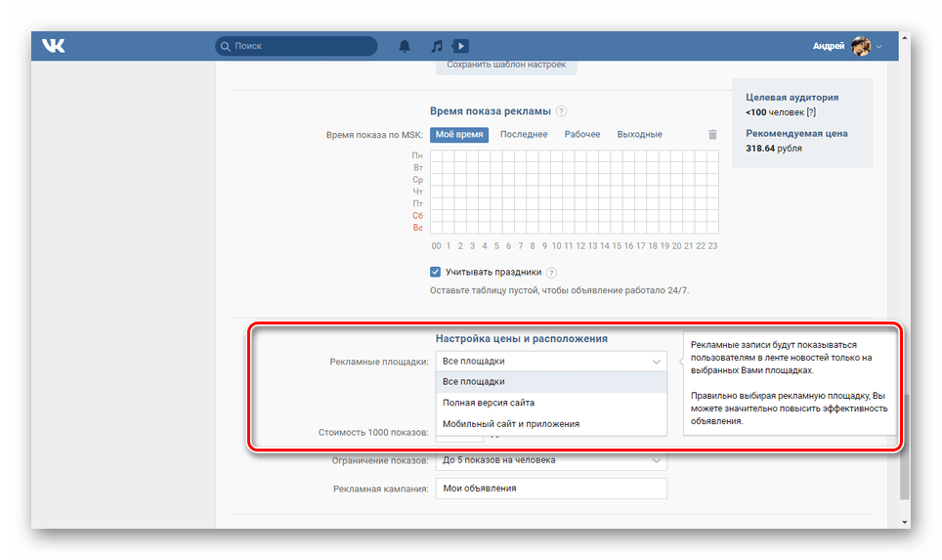Image resolution: width=942 pixels, height=560 pixels.
Task: Choose Мобильный сайт и приложения option
Action: coord(551,423)
